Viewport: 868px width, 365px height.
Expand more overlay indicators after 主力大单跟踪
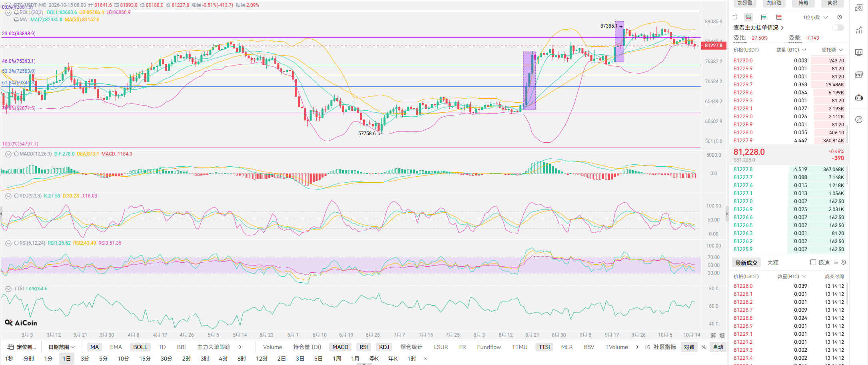tap(240, 347)
